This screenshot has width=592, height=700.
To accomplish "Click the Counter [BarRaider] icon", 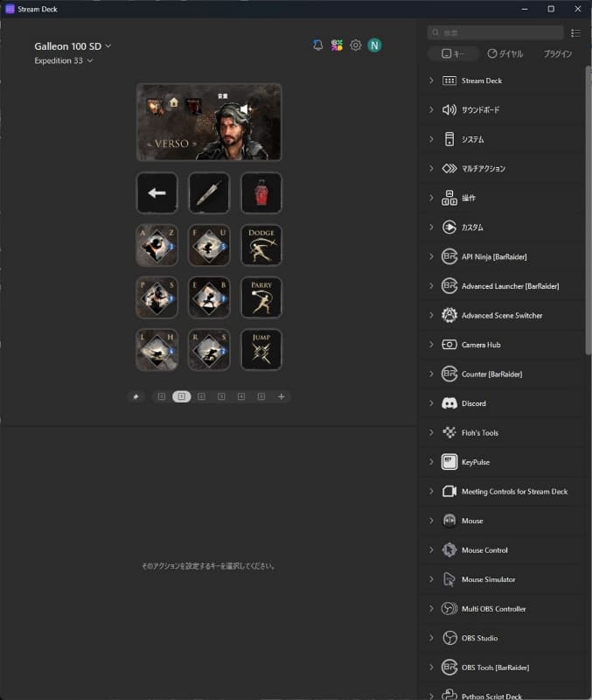I will 449,374.
